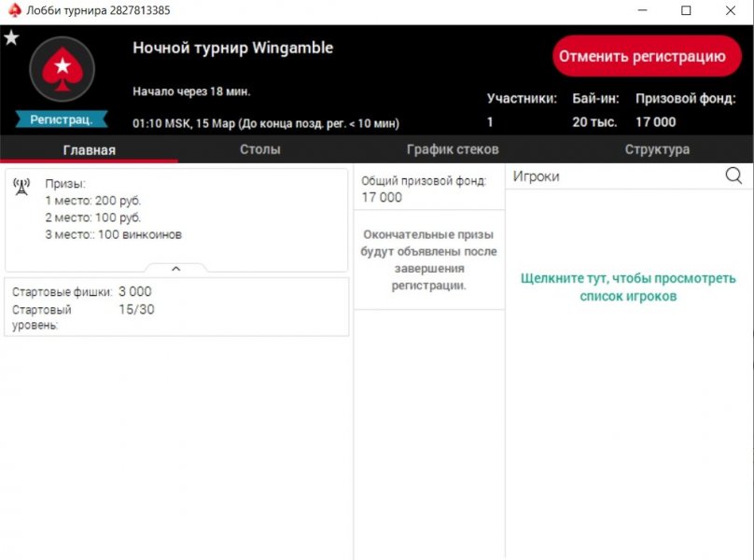Close the tournament lobby window

click(730, 11)
